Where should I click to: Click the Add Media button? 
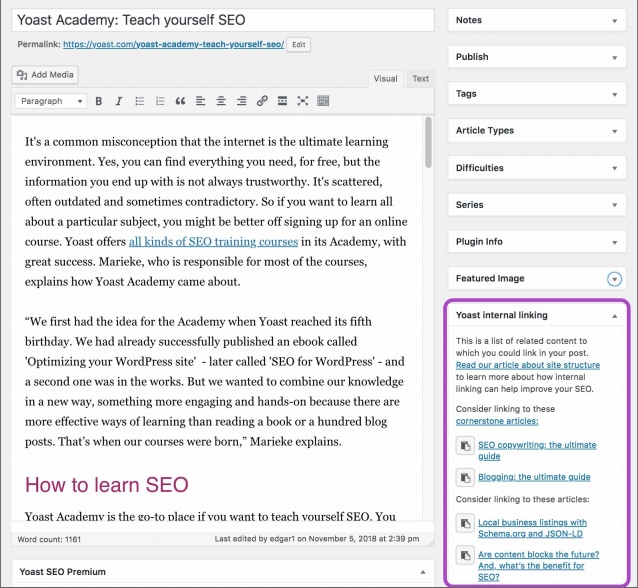click(x=45, y=75)
